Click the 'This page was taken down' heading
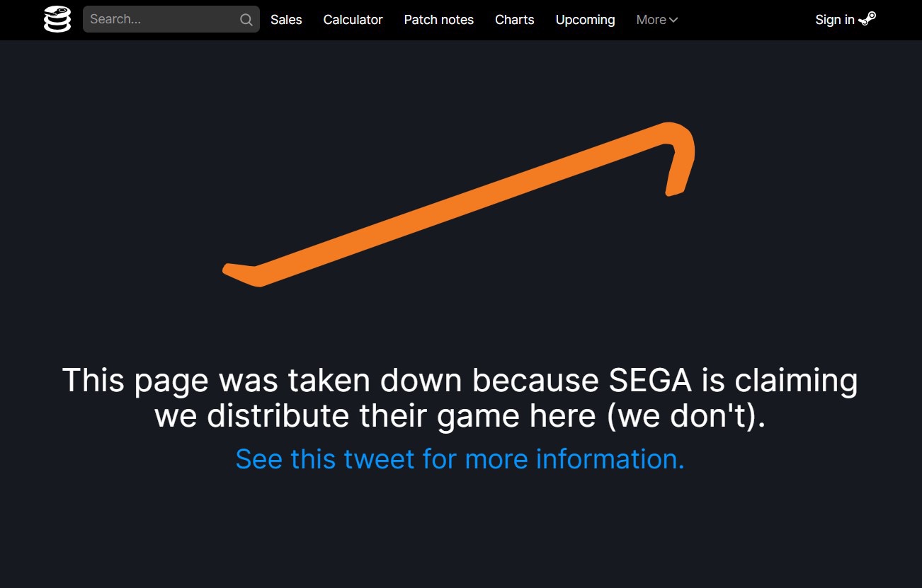Image resolution: width=922 pixels, height=588 pixels. tap(460, 398)
